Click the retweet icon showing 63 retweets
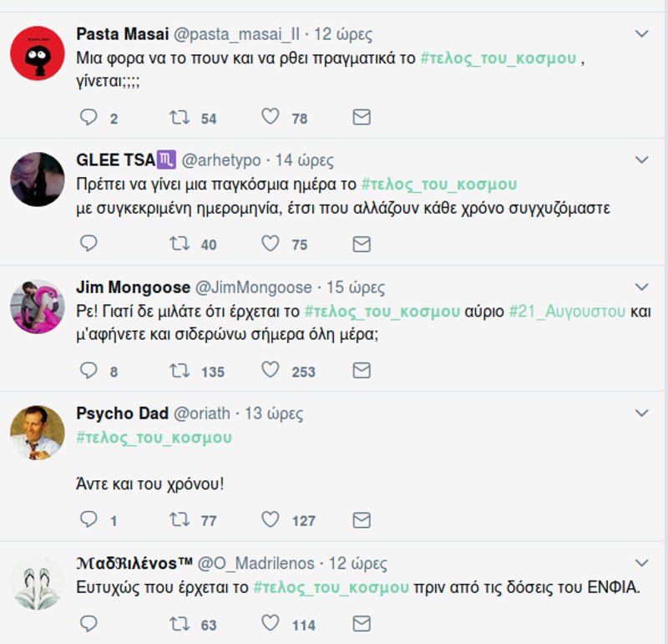Viewport: 668px width, 644px height. click(x=180, y=621)
